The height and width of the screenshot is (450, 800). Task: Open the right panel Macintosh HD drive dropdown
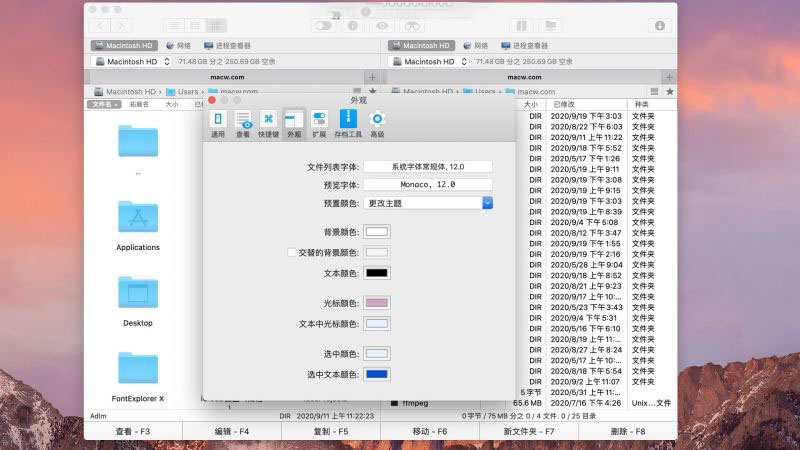click(429, 61)
